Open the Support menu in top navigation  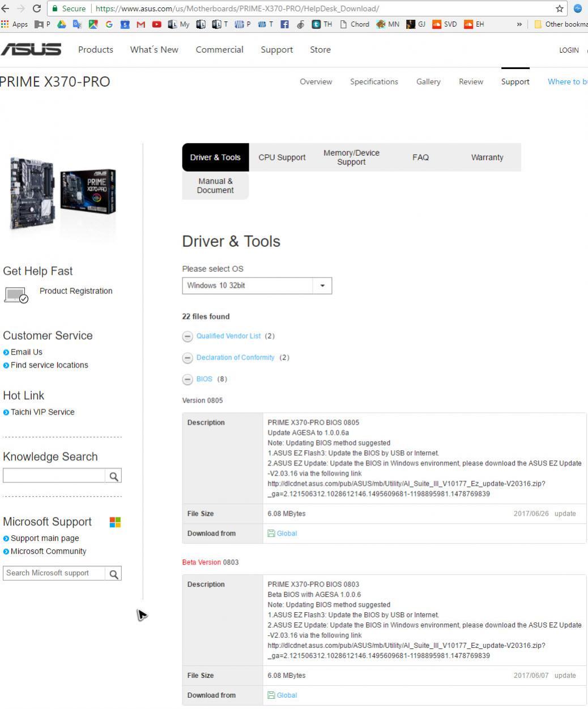[x=276, y=49]
